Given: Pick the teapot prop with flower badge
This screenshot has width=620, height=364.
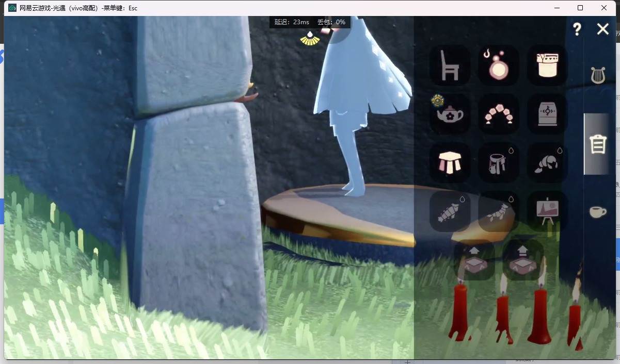Looking at the screenshot, I should click(x=450, y=114).
